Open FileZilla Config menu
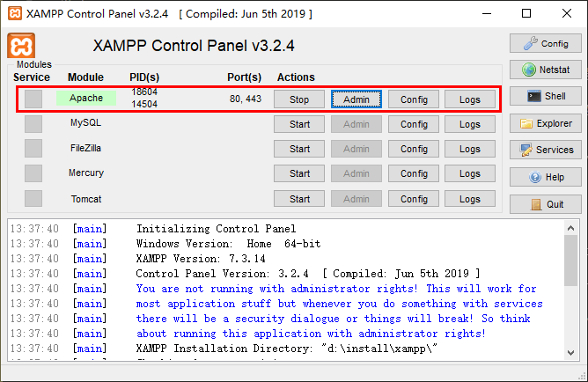This screenshot has width=588, height=382. coord(414,149)
